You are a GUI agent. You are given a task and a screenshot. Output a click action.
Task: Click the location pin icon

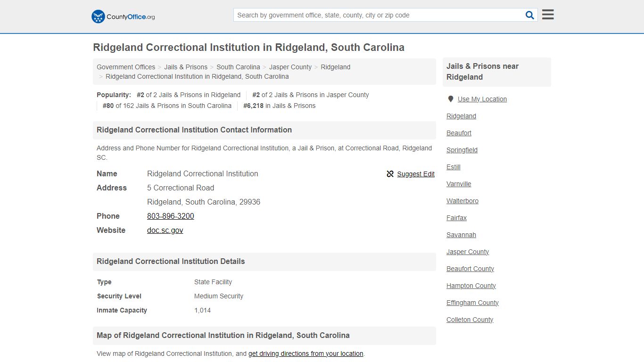tap(451, 99)
